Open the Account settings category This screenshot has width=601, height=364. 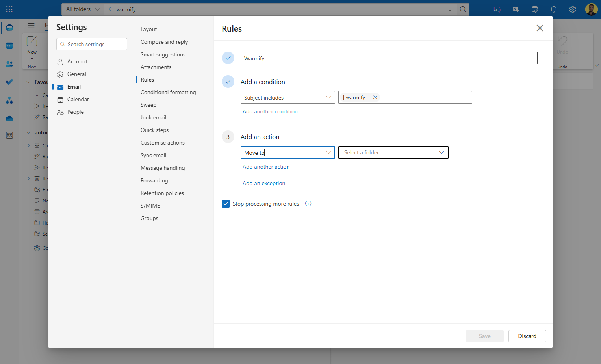click(x=77, y=61)
